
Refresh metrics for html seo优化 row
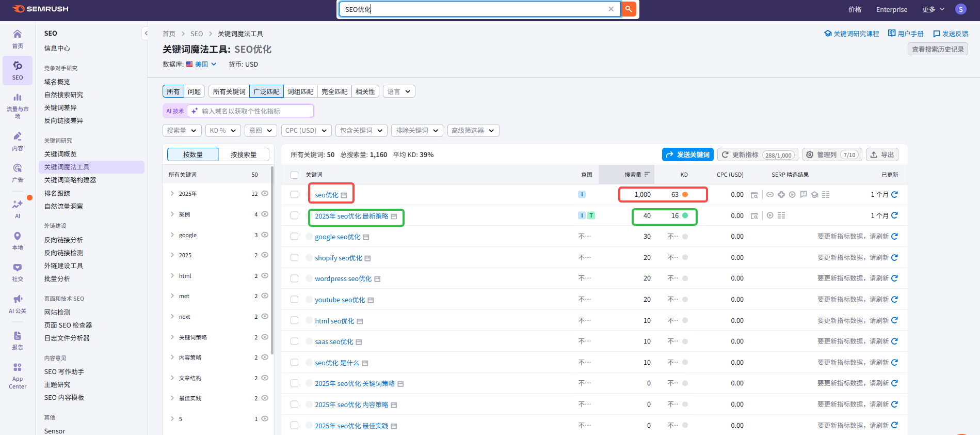coord(894,320)
